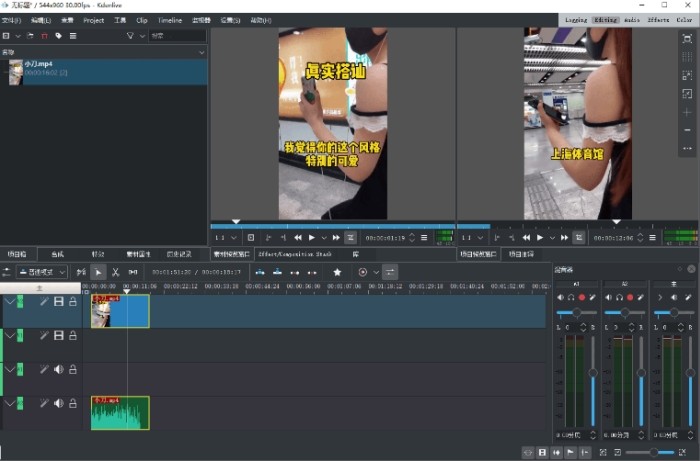Click the favorite effects star icon
Viewport: 700px width, 461px height.
pos(337,272)
